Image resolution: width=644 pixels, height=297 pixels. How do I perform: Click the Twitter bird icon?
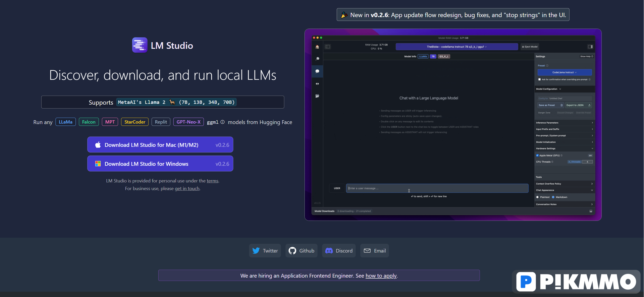coord(256,251)
